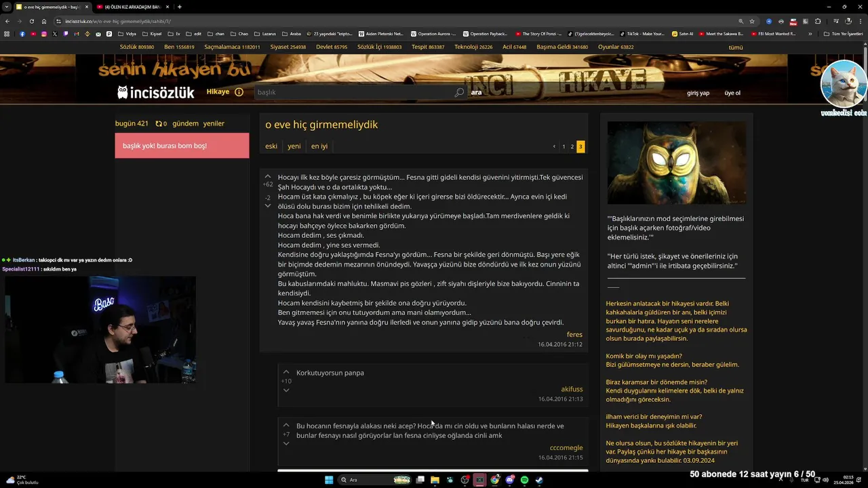Open the YouTube bookmark icon
Image resolution: width=868 pixels, height=488 pixels.
(x=33, y=34)
